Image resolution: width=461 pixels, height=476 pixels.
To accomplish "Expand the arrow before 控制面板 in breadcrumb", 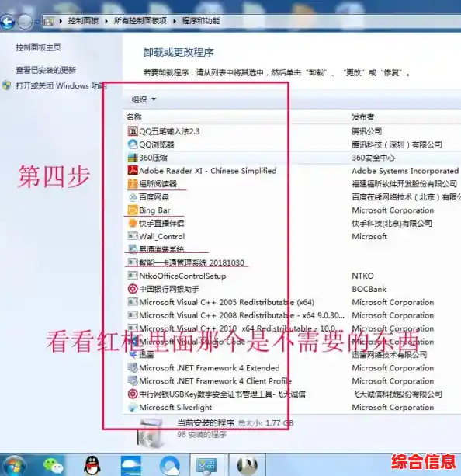I will coord(61,21).
